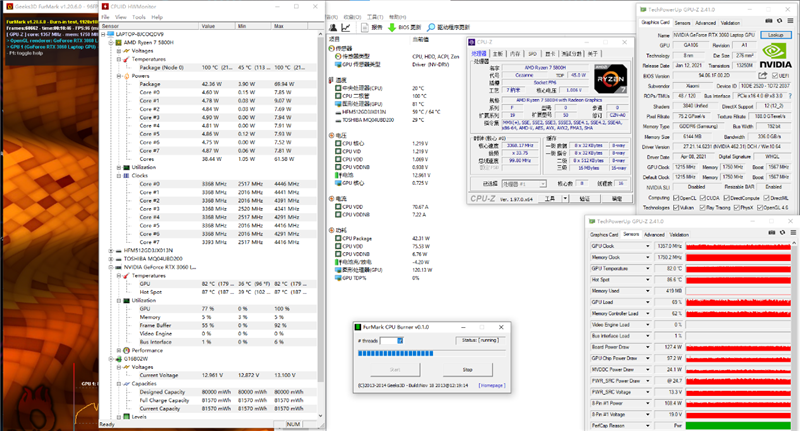Click the Ryzen 7 logo in CPU-Z
Viewport: 800px width, 431px height.
tap(611, 79)
